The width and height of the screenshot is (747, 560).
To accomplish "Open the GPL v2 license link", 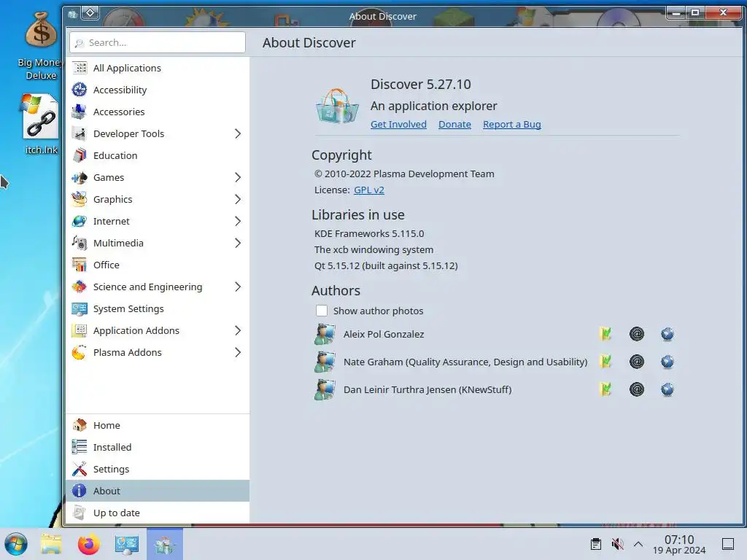I will click(x=368, y=190).
